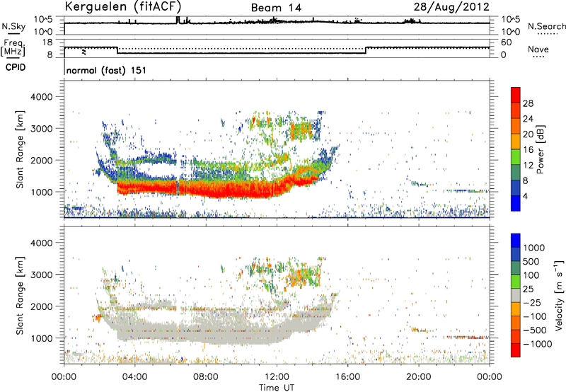Click the '-1000' velocity colorbar tick
This screenshot has width=566, height=392.
(x=537, y=344)
